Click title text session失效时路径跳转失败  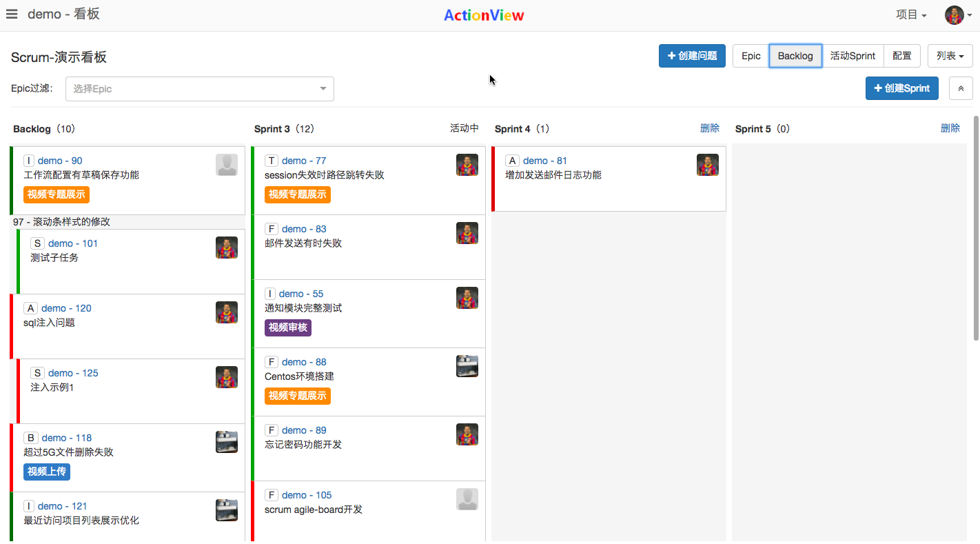pyautogui.click(x=325, y=175)
